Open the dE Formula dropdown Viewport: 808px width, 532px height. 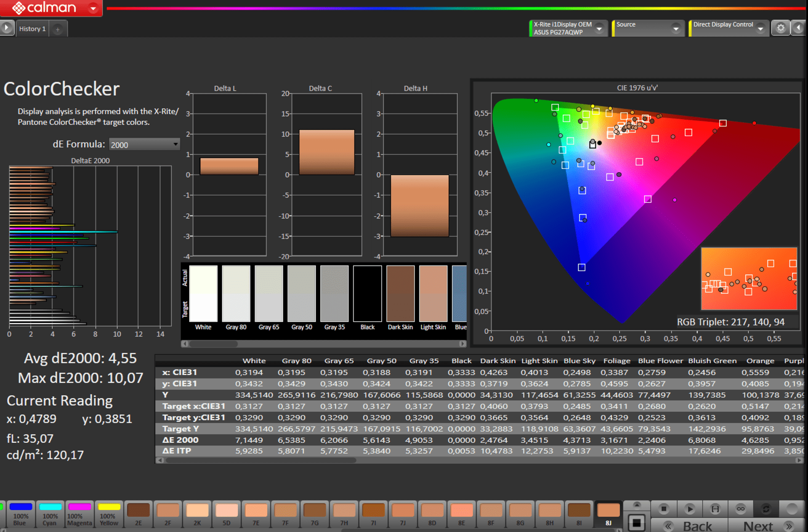pyautogui.click(x=144, y=144)
